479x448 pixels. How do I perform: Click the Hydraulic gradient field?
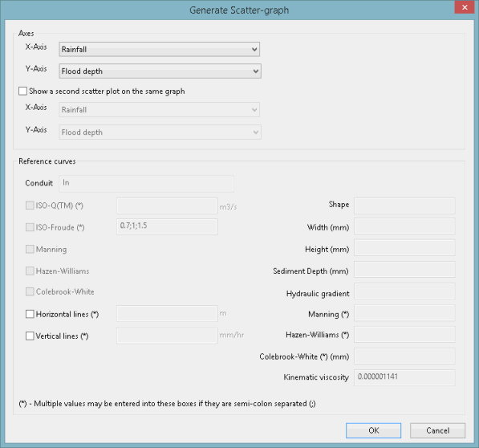pos(404,291)
